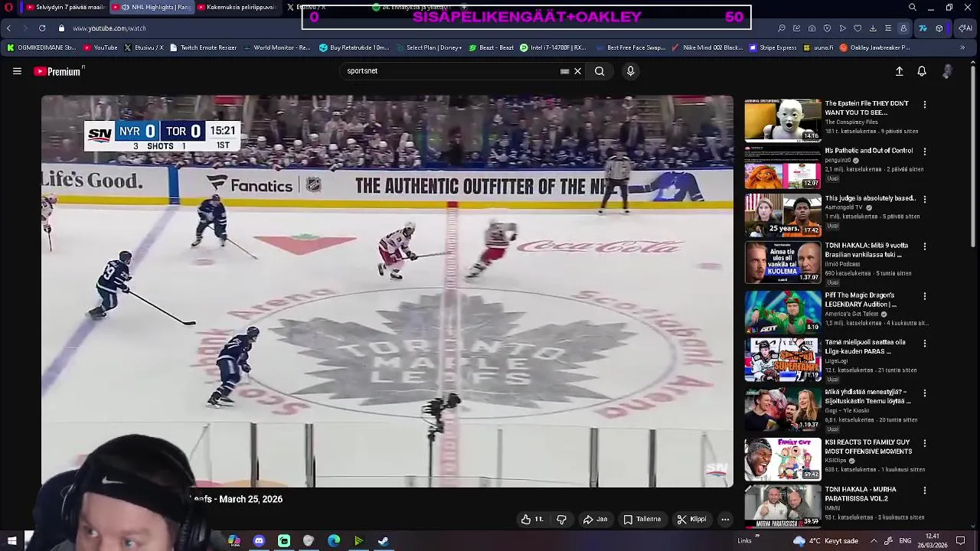
Task: Open the YouTube bookmark in bookmarks bar
Action: [100, 47]
